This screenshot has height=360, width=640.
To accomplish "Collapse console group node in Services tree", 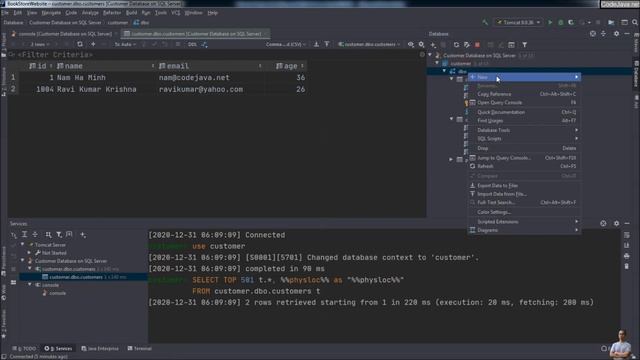I will (x=30, y=284).
